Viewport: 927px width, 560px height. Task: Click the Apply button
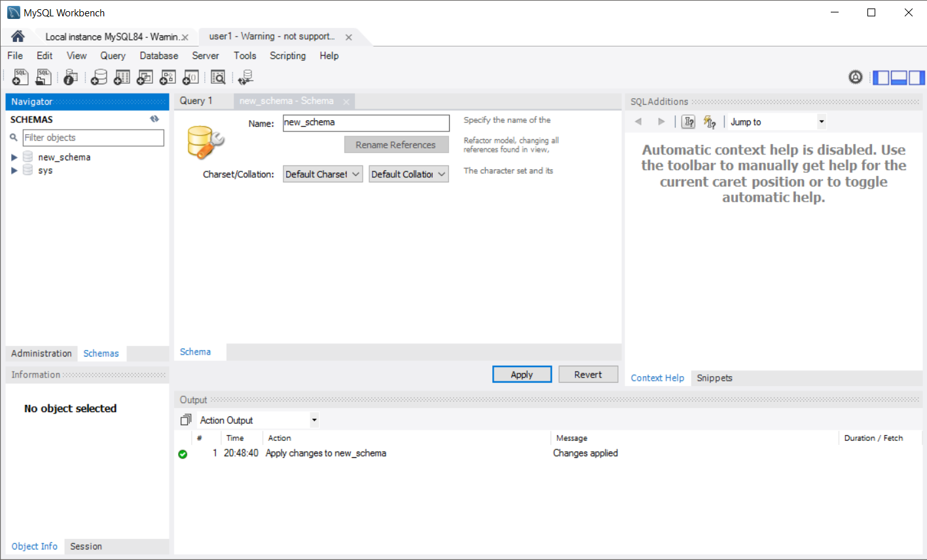(x=522, y=374)
